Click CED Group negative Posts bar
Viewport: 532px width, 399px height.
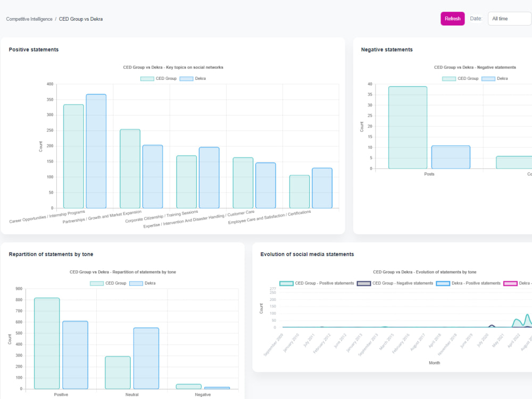click(x=408, y=128)
